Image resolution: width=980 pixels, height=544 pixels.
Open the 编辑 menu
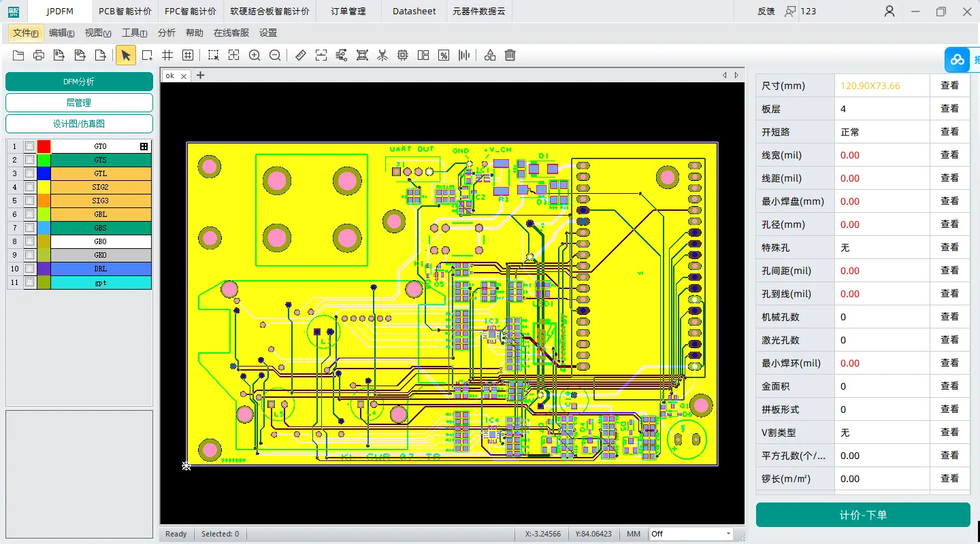[62, 33]
